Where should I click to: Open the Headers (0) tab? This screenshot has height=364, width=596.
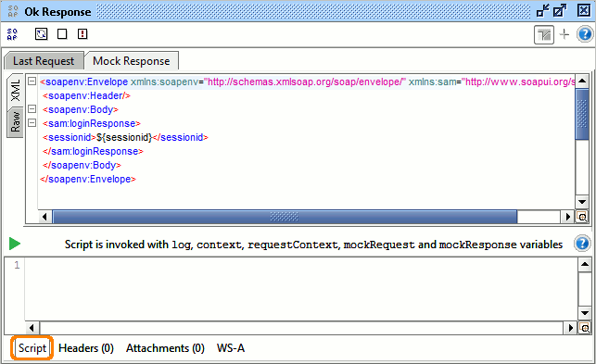(86, 348)
